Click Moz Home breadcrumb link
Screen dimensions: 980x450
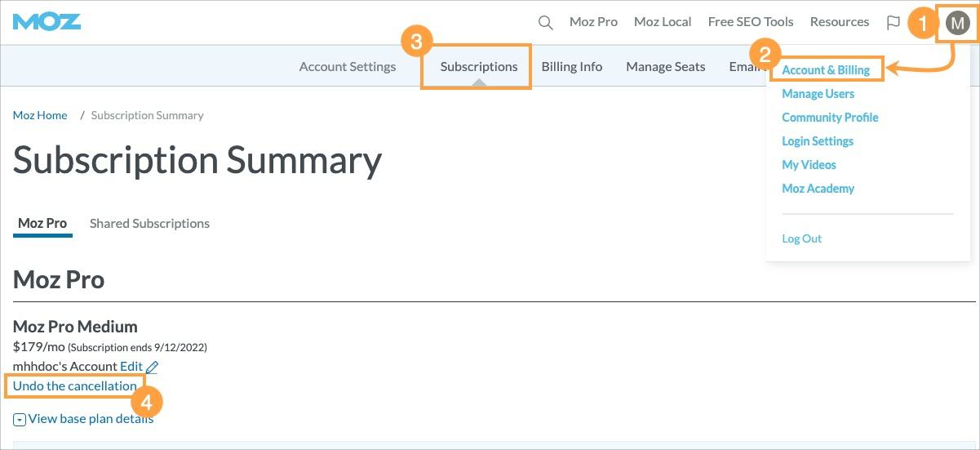pyautogui.click(x=40, y=115)
